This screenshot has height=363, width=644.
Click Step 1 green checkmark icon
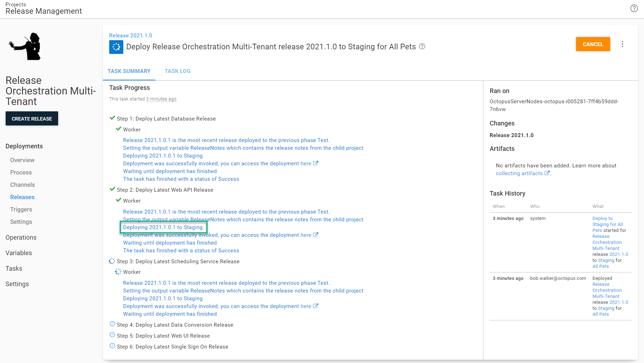pos(112,118)
